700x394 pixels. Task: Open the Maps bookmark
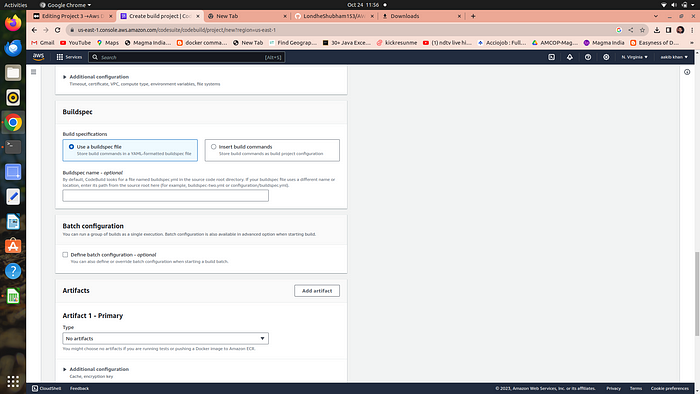[108, 43]
